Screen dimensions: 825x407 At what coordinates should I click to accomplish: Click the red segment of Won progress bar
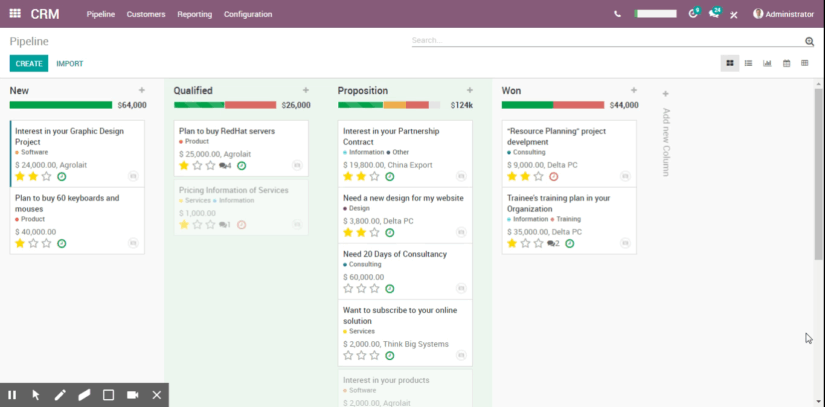578,105
